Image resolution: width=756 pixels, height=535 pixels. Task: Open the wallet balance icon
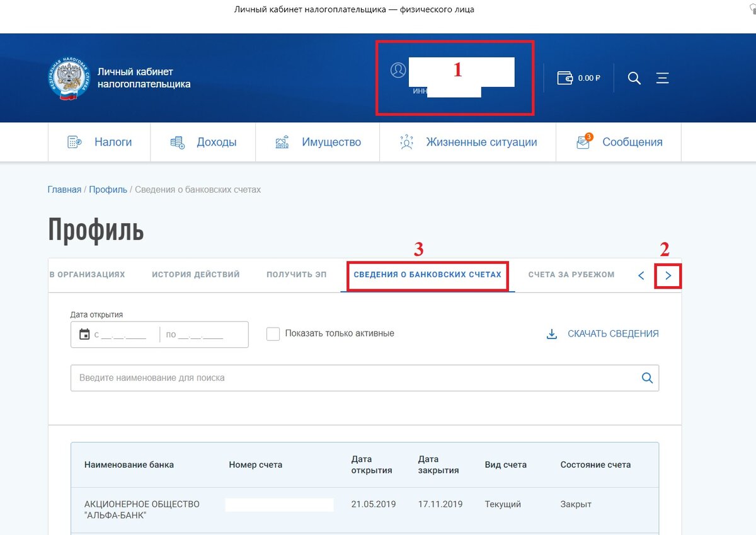[x=564, y=78]
